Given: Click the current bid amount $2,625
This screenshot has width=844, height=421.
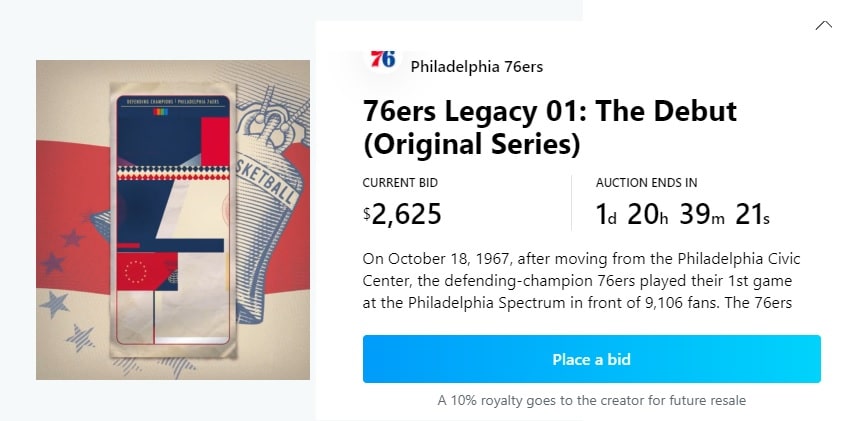Looking at the screenshot, I should click(402, 214).
